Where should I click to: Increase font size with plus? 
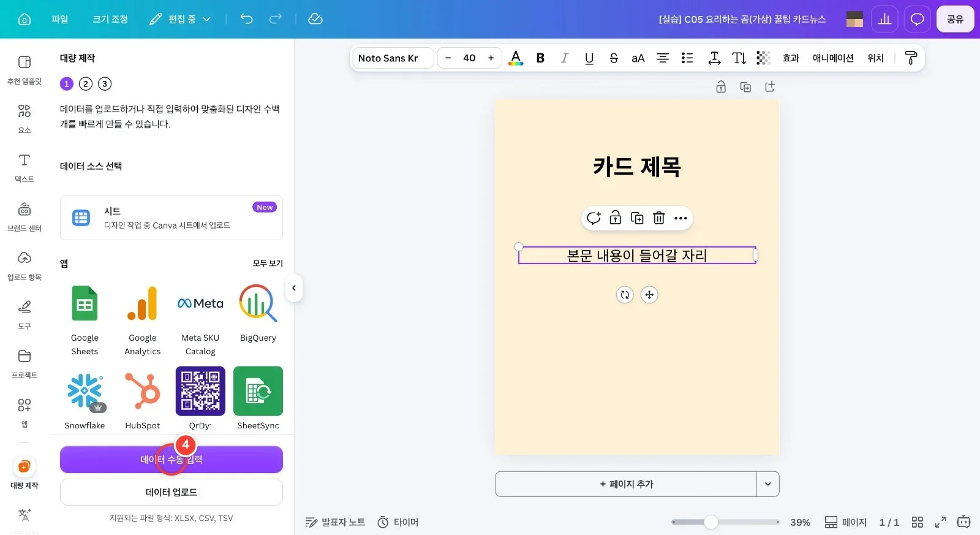click(x=491, y=58)
